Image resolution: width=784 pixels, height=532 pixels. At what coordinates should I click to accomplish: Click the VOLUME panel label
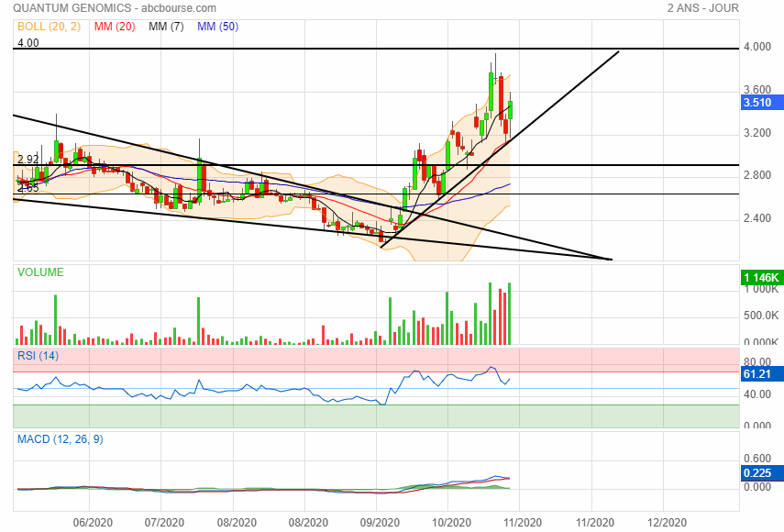tap(40, 272)
